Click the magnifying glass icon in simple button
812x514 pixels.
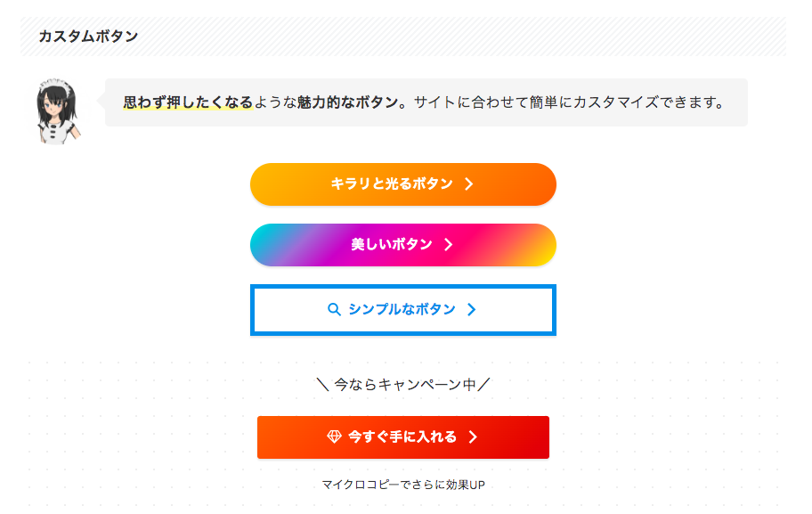[x=334, y=310]
